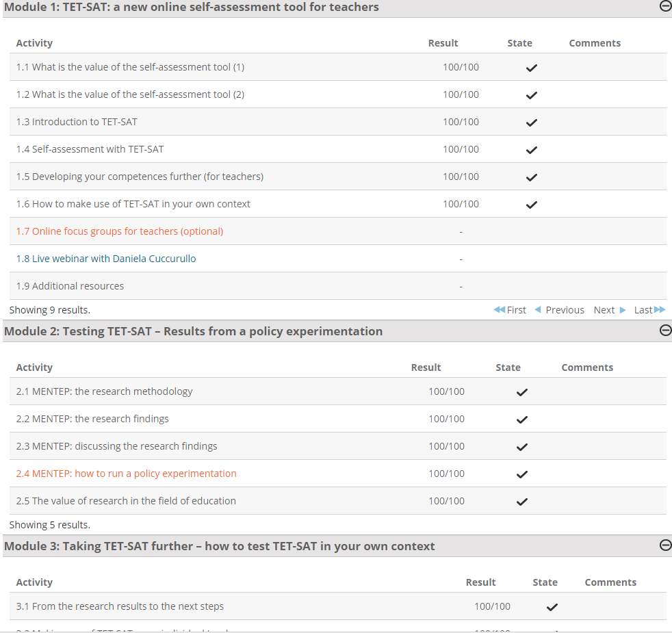Collapse Module 2 section with minus icon
Viewport: 672px width, 633px height.
(x=666, y=331)
